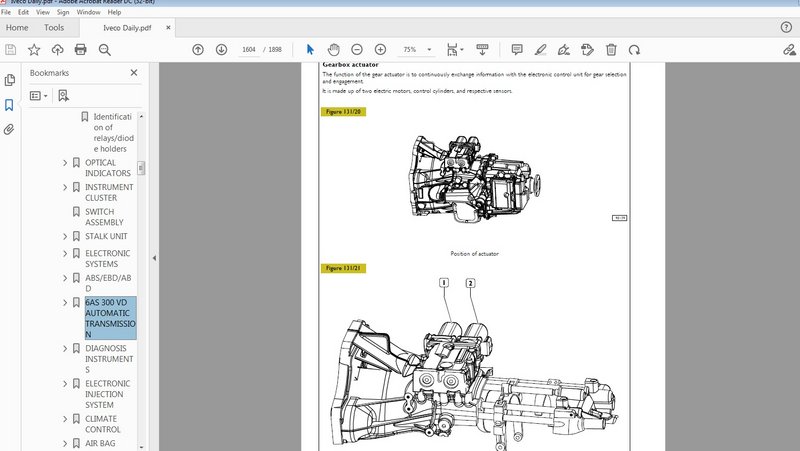The image size is (800, 451).
Task: Activate the hand pan tool
Action: [333, 49]
